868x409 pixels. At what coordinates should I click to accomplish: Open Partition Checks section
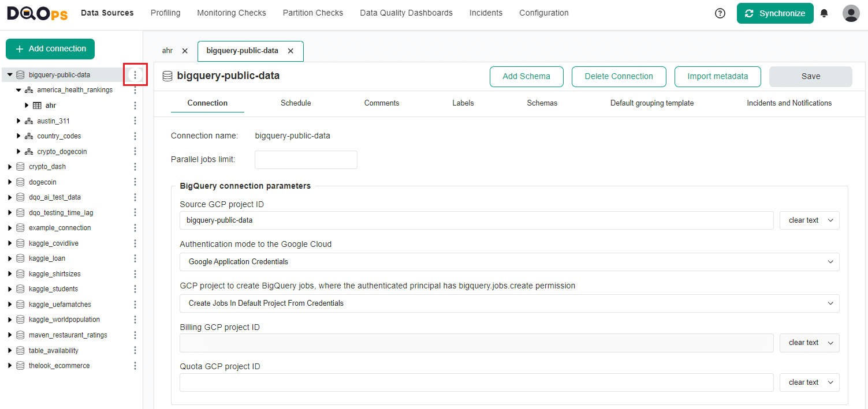click(x=313, y=13)
